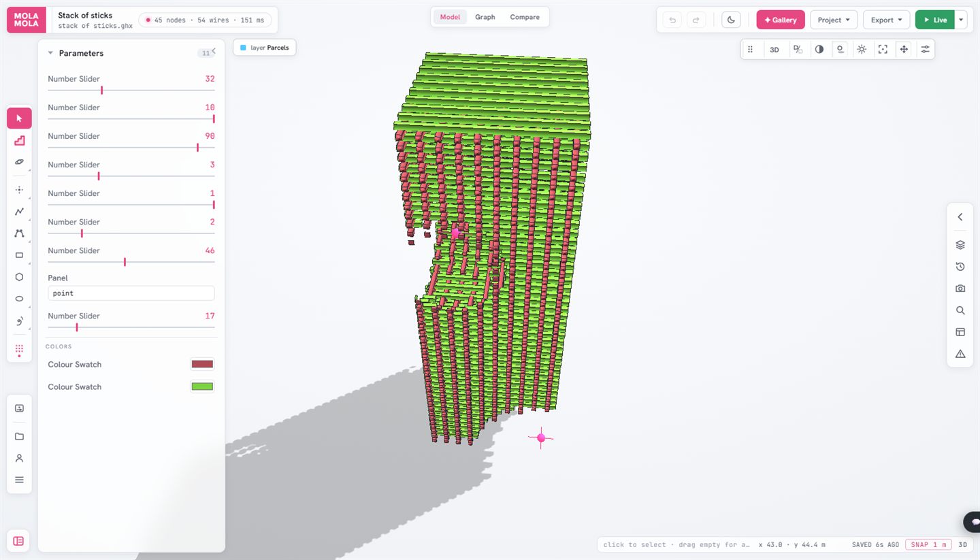The height and width of the screenshot is (560, 980).
Task: Open search with the magnifier icon
Action: point(960,310)
